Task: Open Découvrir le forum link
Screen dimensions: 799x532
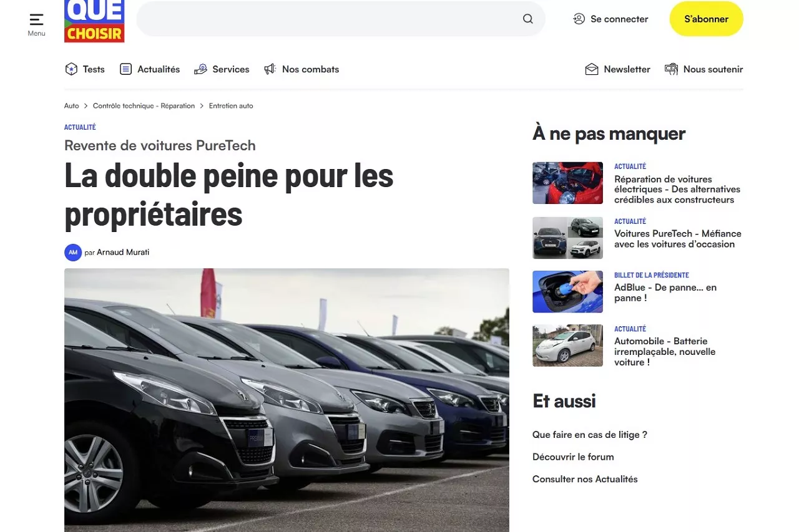Action: 573,457
